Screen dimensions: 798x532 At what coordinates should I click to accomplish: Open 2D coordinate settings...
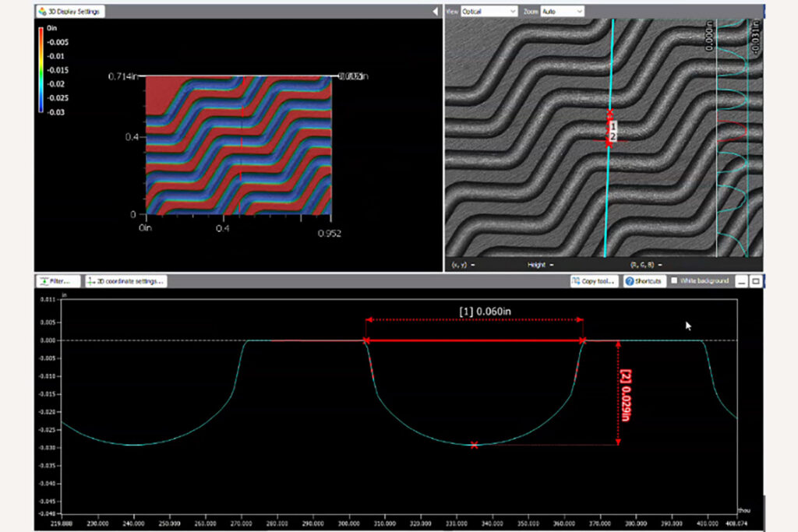(x=125, y=280)
